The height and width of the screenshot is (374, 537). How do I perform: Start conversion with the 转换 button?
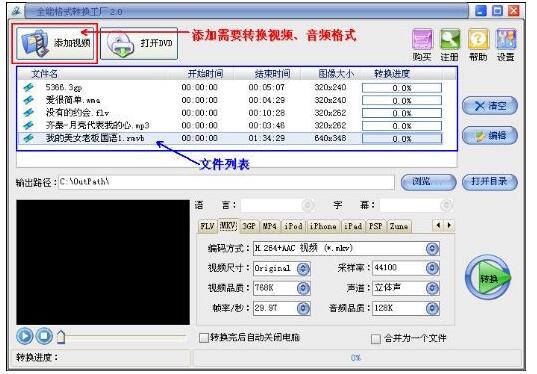[488, 277]
